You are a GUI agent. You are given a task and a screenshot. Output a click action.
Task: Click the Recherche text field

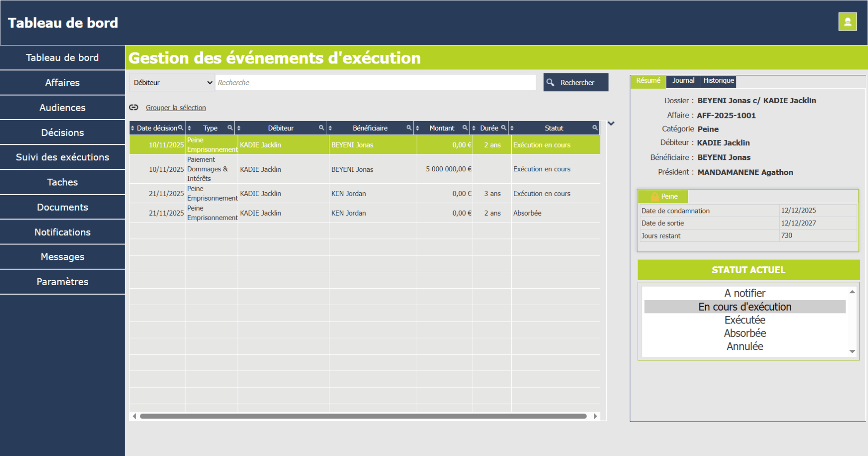point(375,83)
